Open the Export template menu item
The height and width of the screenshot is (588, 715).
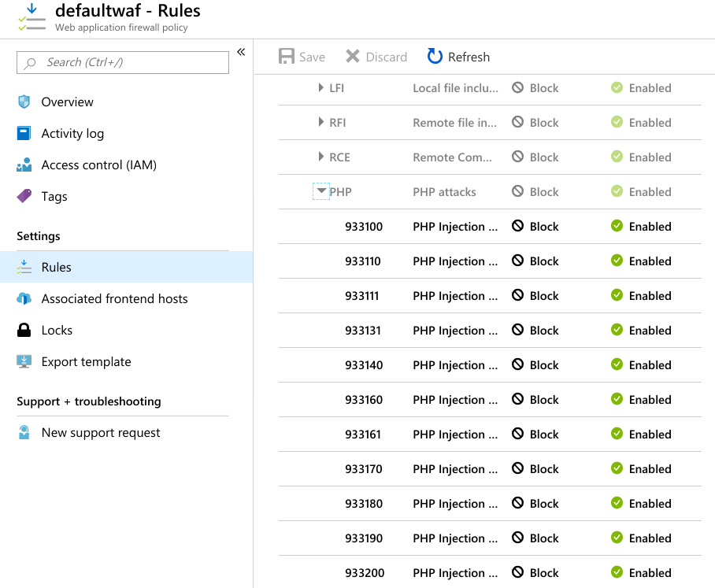click(86, 361)
